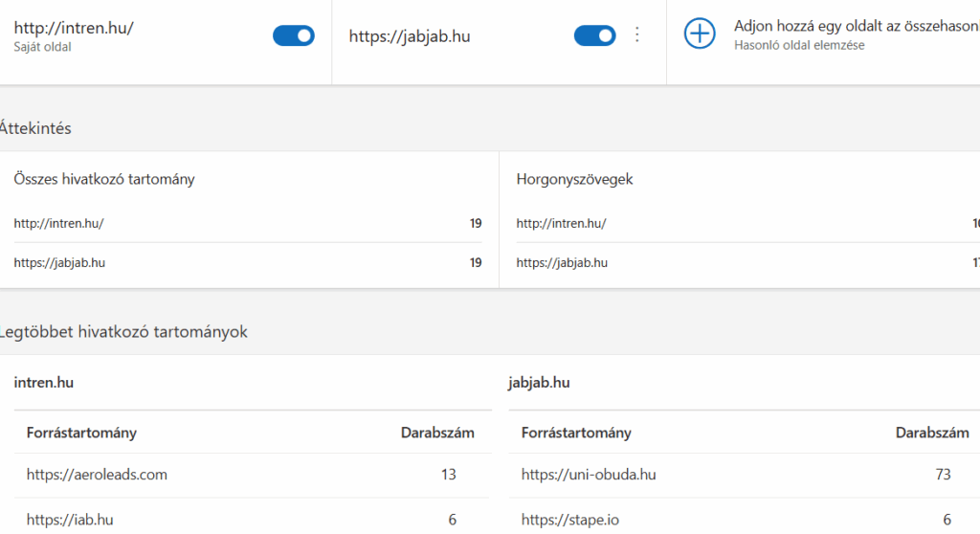Click the plus icon to add a site
This screenshot has height=534, width=980.
pyautogui.click(x=700, y=33)
